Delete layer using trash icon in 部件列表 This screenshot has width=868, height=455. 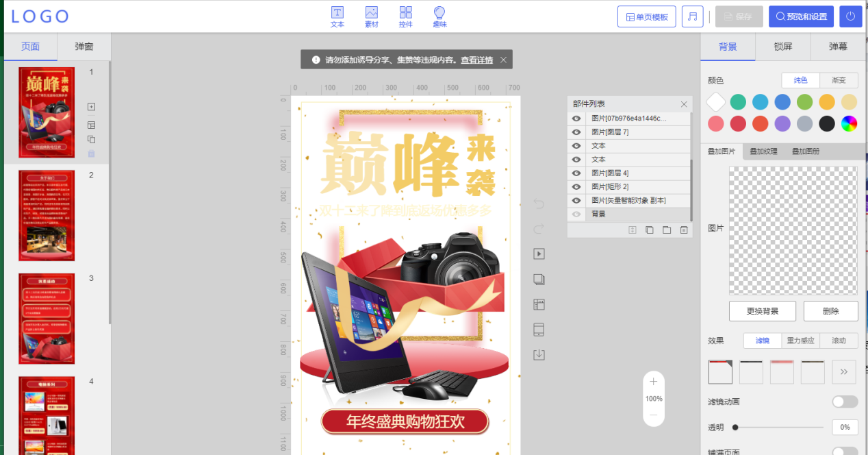click(x=683, y=230)
